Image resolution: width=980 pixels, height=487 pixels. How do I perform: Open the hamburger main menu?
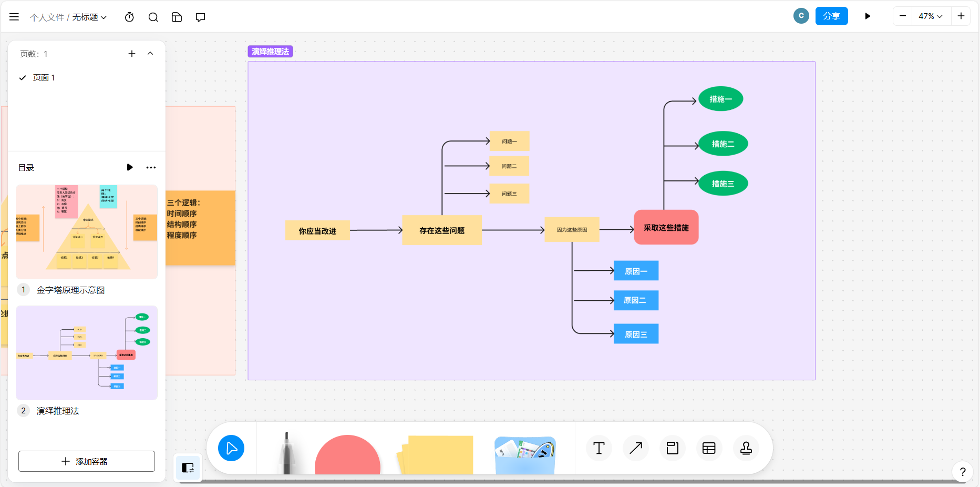14,17
